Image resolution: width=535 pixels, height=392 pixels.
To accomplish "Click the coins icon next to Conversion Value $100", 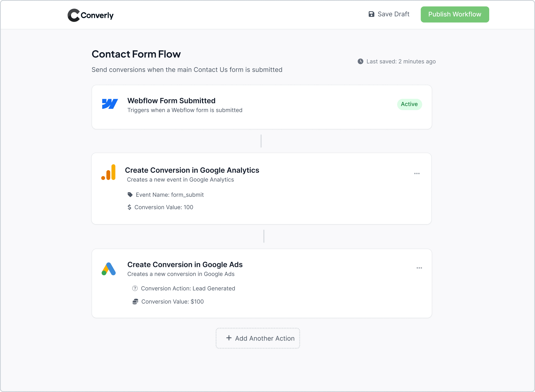I will pos(136,301).
